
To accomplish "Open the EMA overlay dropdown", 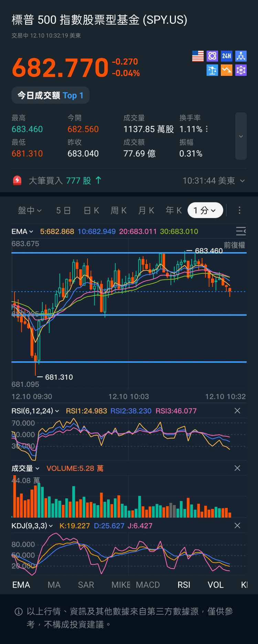I will point(22,231).
